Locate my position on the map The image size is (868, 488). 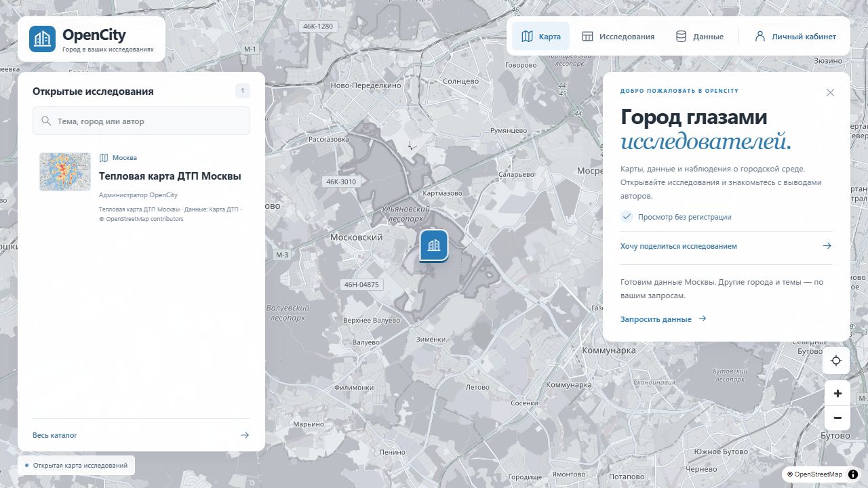836,361
